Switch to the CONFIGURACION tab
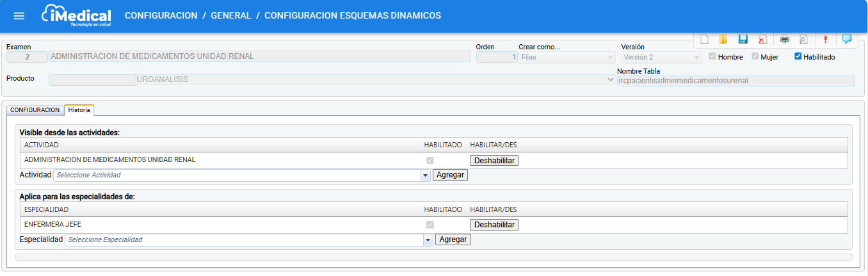Screen dimensions: 868x276 (35, 110)
